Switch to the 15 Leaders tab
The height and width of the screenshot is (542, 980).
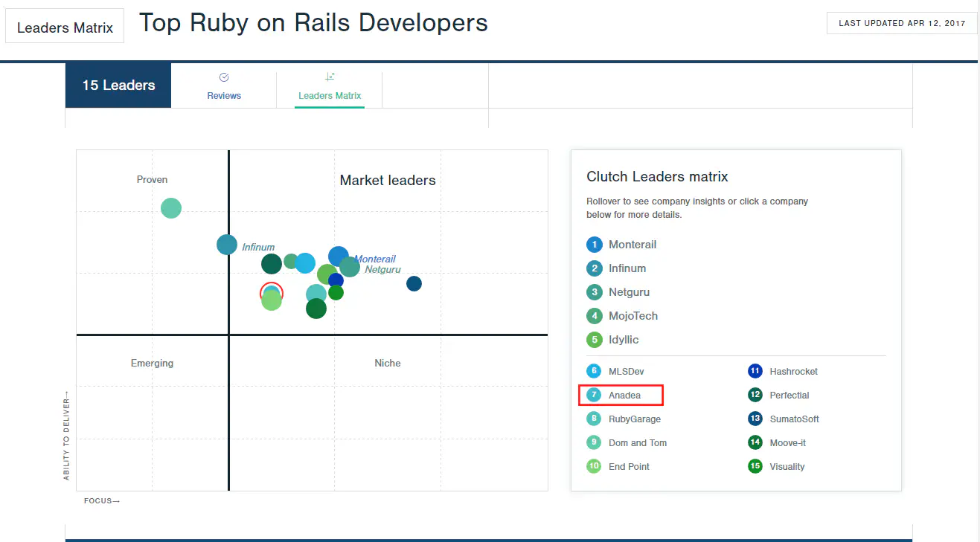(118, 85)
